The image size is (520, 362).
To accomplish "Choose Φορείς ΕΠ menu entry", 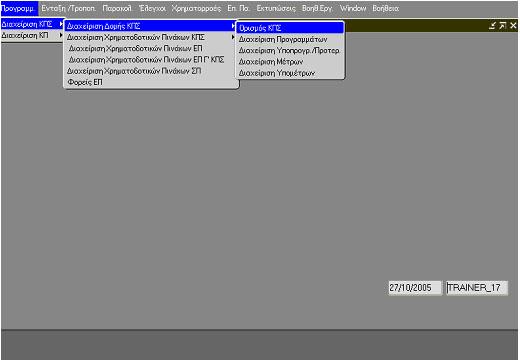I will pos(151,82).
